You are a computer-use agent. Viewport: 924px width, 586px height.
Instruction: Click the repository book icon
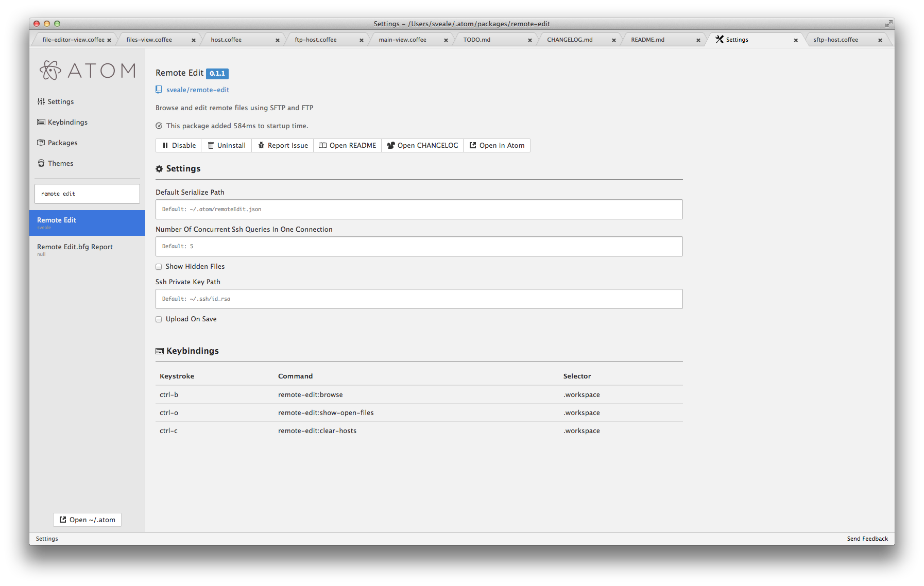(x=159, y=90)
